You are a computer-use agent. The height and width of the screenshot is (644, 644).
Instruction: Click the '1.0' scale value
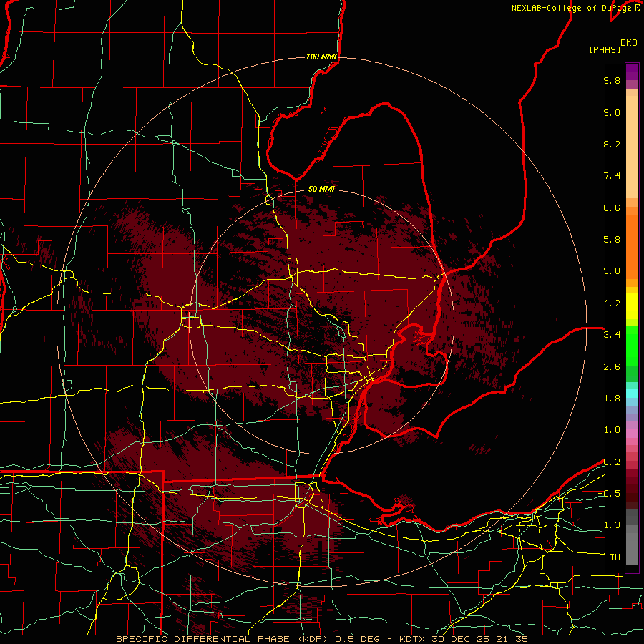click(x=612, y=430)
